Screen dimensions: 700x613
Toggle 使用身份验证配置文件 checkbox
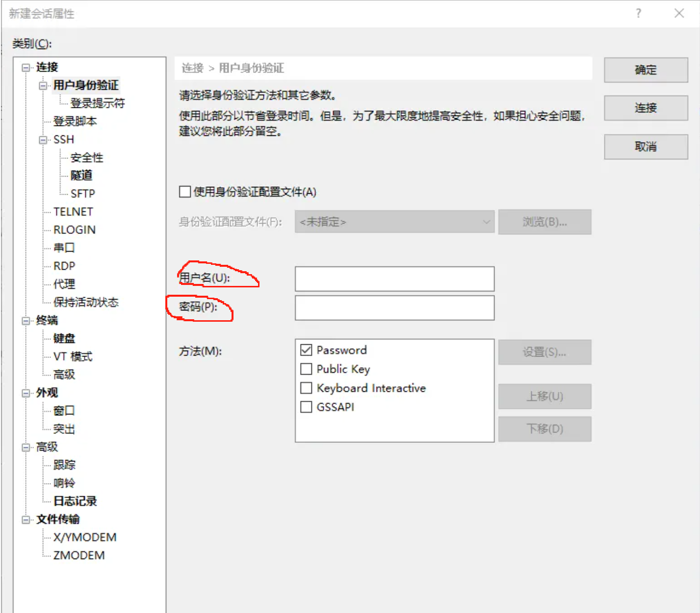pyautogui.click(x=185, y=192)
